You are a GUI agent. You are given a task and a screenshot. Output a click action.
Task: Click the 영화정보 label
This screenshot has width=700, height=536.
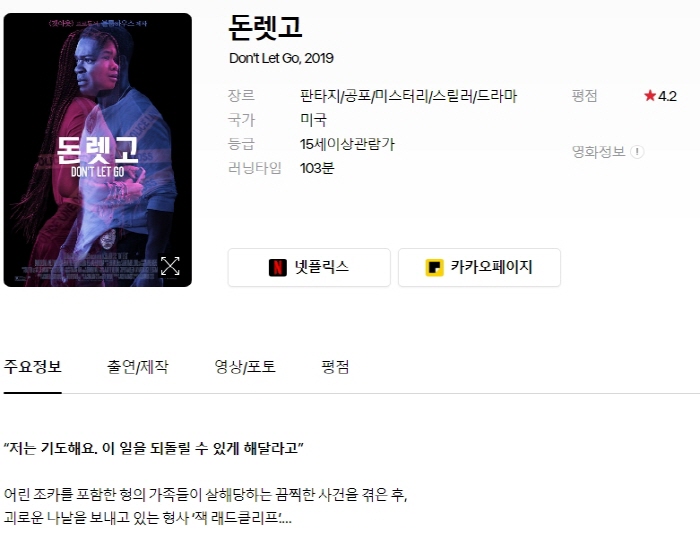click(x=598, y=152)
